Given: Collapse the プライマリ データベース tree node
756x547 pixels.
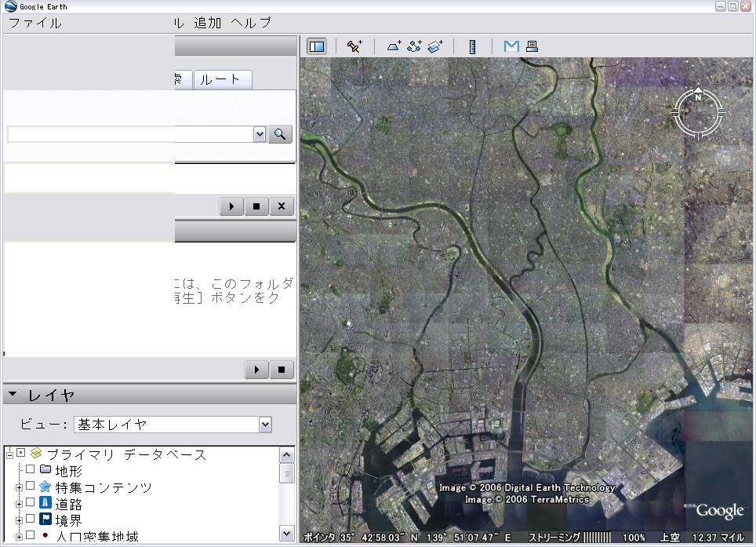Looking at the screenshot, I should tap(9, 454).
